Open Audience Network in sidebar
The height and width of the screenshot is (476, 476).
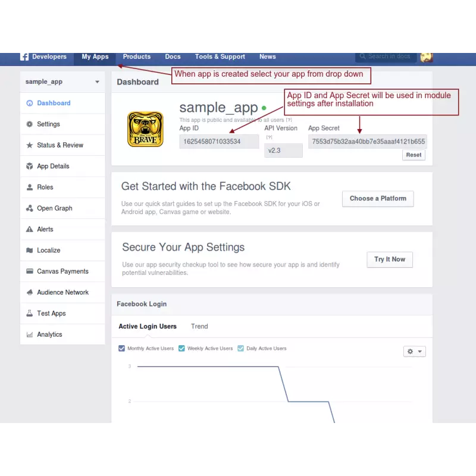coord(62,292)
